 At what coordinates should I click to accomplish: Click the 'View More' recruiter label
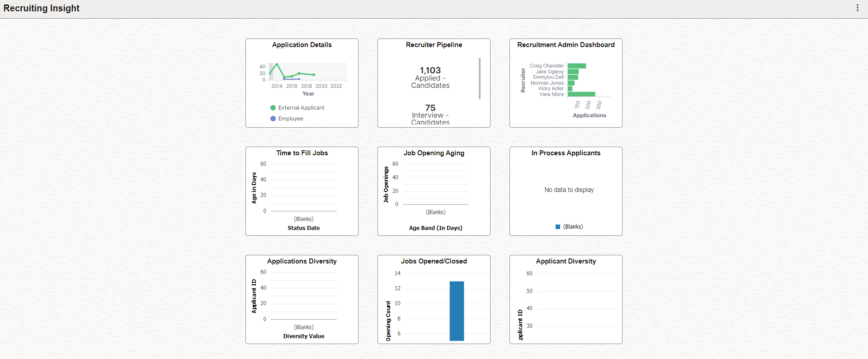(x=552, y=94)
